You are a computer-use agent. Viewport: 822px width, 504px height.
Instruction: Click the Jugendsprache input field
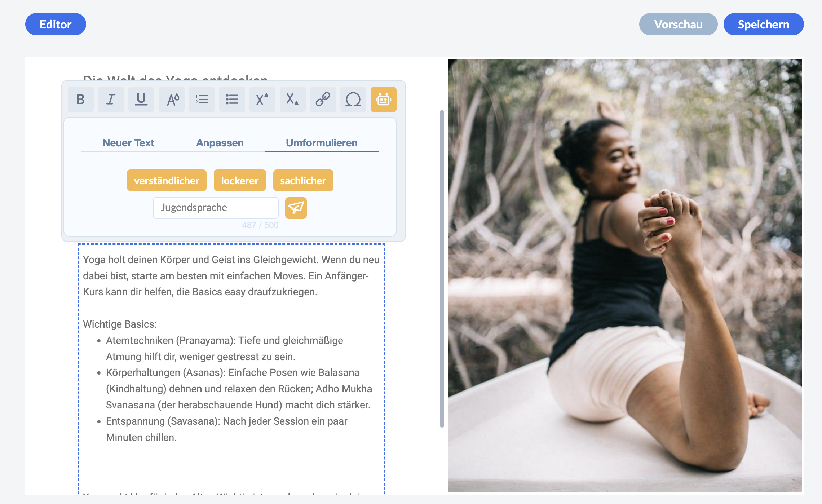pyautogui.click(x=216, y=208)
